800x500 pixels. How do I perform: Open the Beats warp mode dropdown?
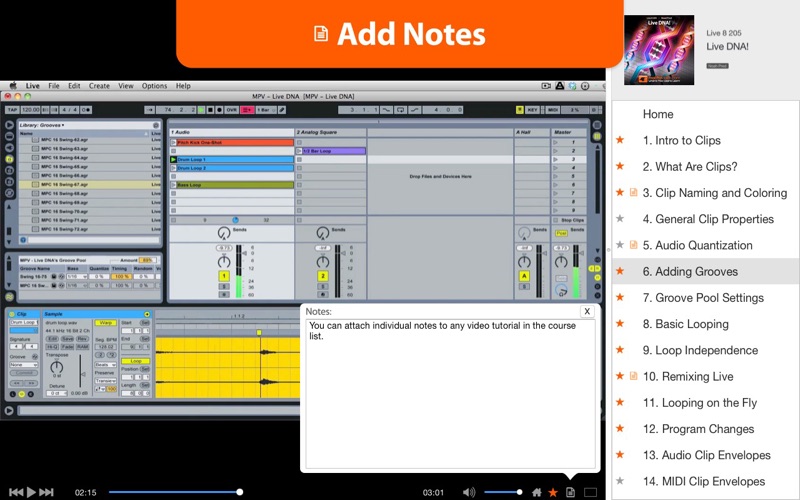[105, 365]
